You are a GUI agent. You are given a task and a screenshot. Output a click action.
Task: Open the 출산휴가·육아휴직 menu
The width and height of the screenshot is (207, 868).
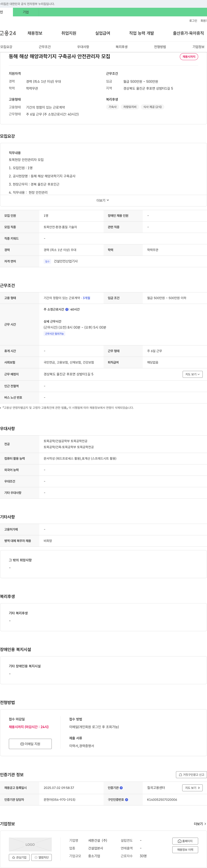pyautogui.click(x=188, y=33)
